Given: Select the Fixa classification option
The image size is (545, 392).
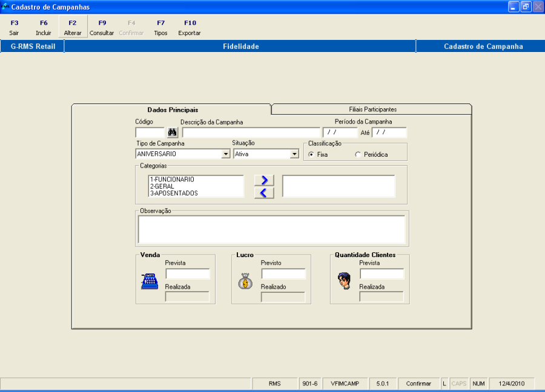Looking at the screenshot, I should [311, 155].
